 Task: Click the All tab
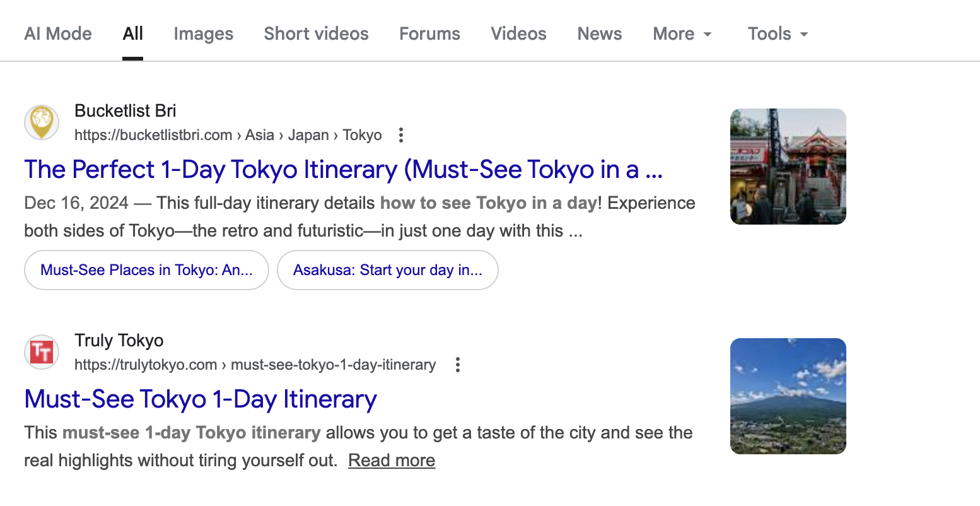132,34
